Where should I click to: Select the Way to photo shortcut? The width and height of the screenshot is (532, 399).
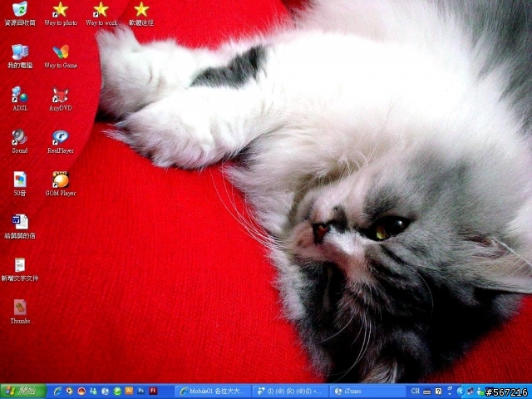click(x=61, y=13)
